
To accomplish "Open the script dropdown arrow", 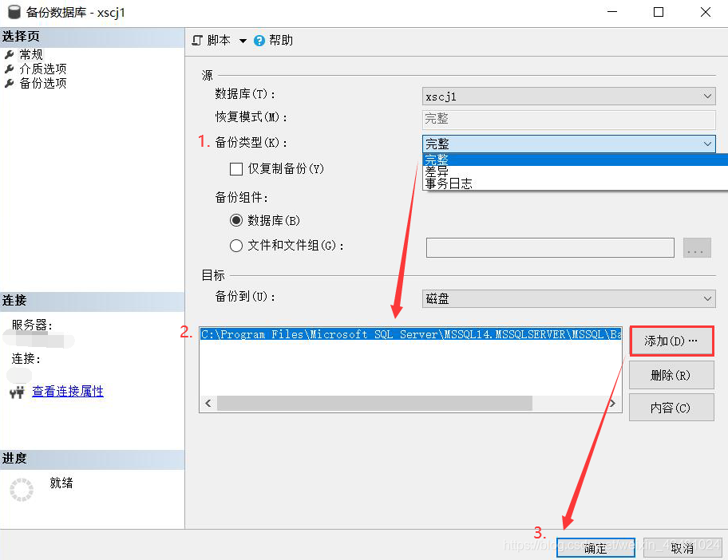I will [243, 41].
